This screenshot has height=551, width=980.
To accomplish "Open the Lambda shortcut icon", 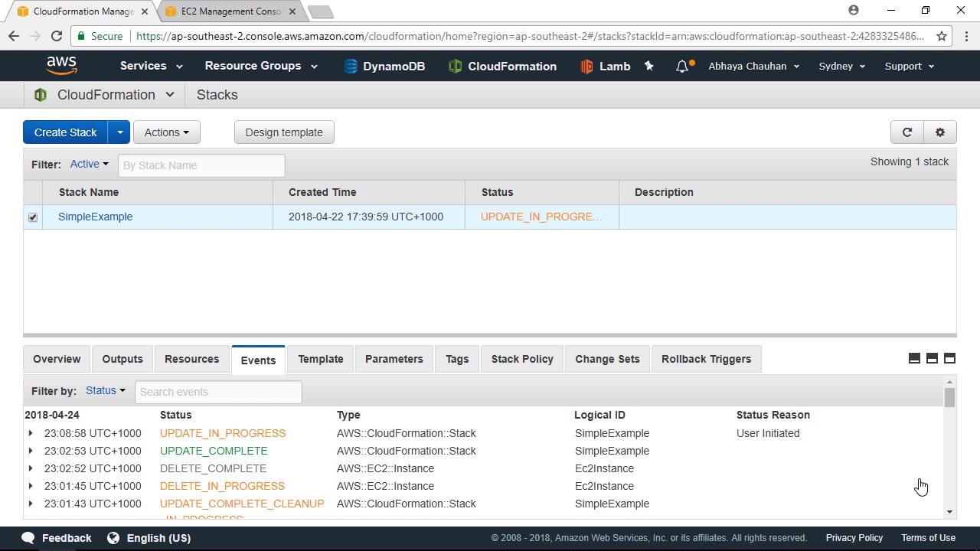I will (x=586, y=67).
